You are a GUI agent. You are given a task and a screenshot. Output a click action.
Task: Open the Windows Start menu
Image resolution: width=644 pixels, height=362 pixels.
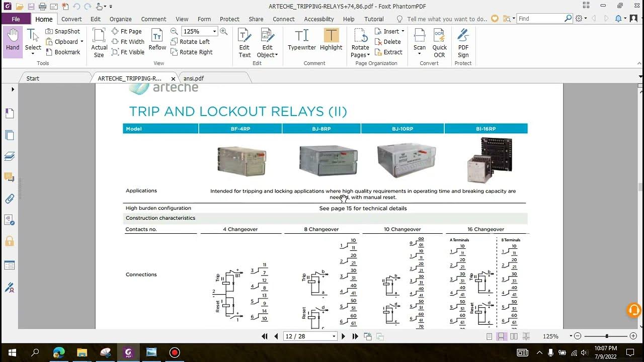pyautogui.click(x=12, y=352)
